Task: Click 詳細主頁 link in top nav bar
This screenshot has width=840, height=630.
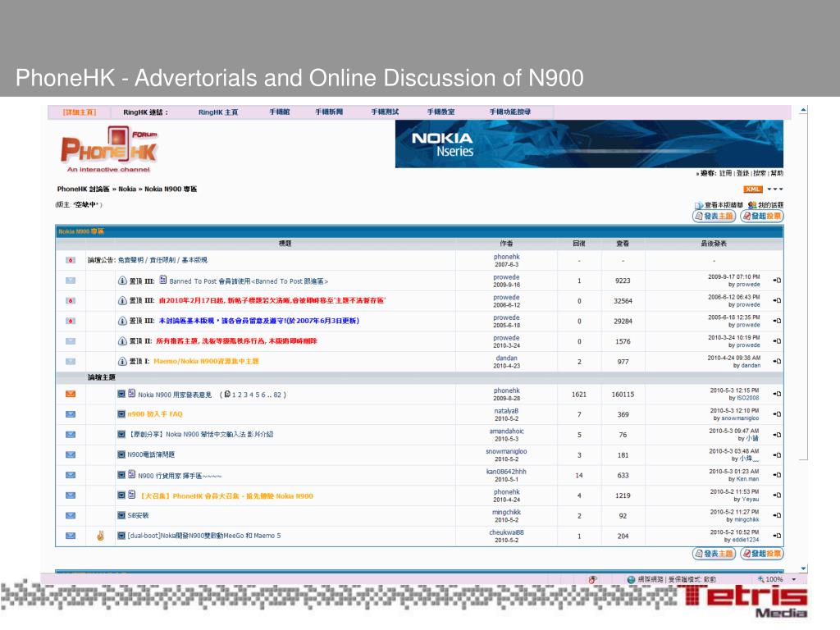Action: click(x=80, y=112)
